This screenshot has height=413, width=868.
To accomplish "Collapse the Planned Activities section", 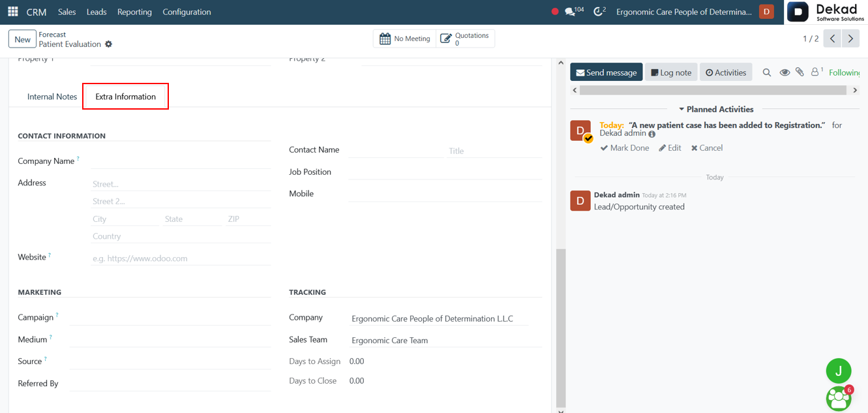I will (715, 109).
